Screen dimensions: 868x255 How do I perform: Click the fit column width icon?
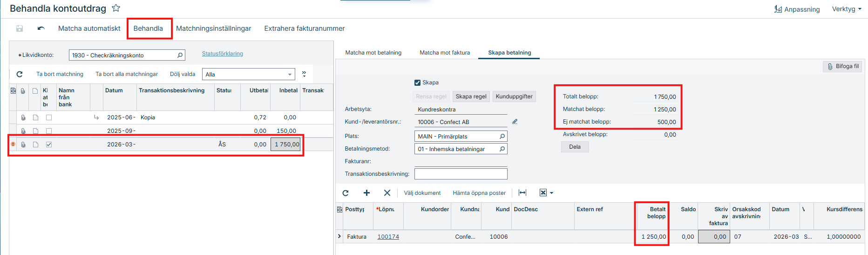pos(522,193)
